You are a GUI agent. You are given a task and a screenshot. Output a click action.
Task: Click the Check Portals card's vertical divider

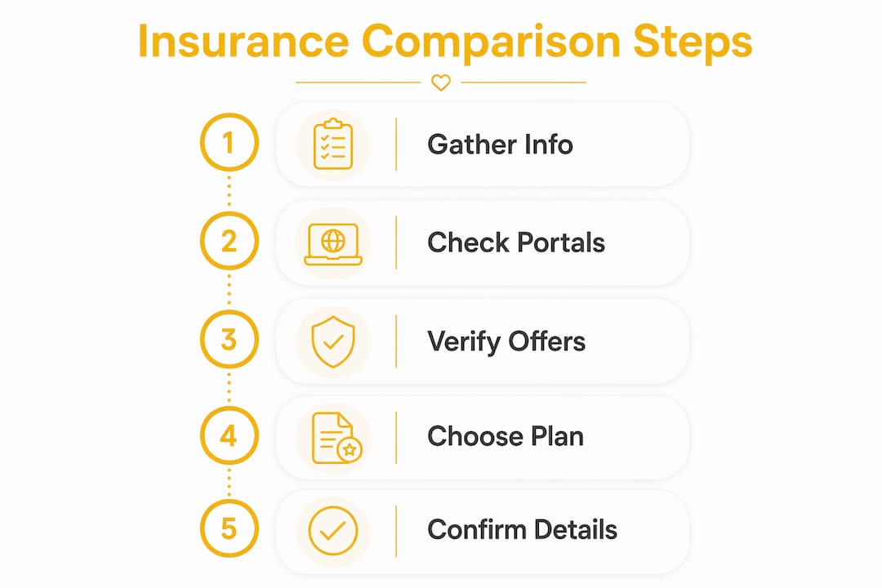click(x=396, y=243)
